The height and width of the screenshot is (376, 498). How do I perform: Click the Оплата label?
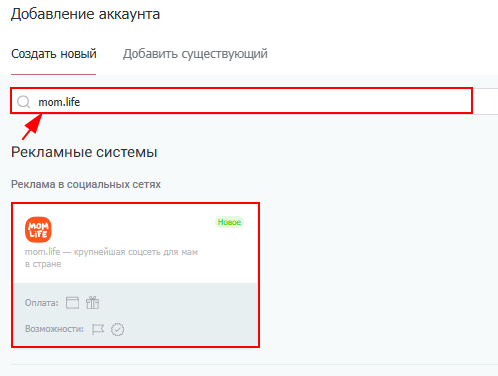tap(42, 303)
